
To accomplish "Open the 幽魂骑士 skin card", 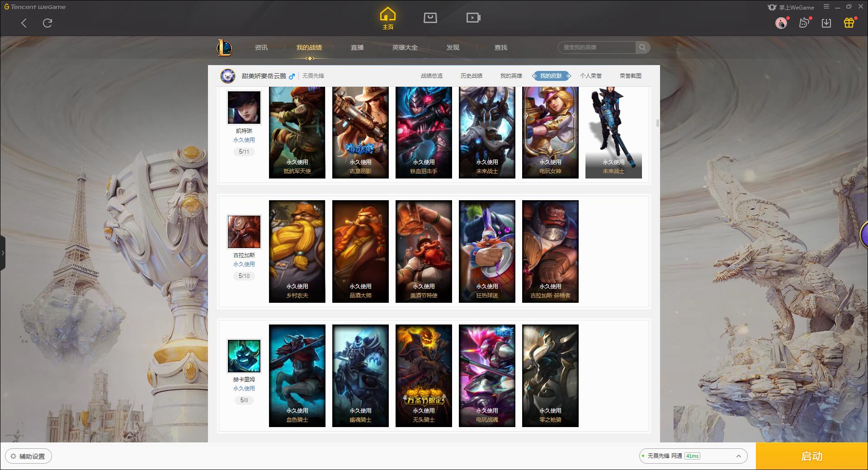I will pyautogui.click(x=360, y=376).
